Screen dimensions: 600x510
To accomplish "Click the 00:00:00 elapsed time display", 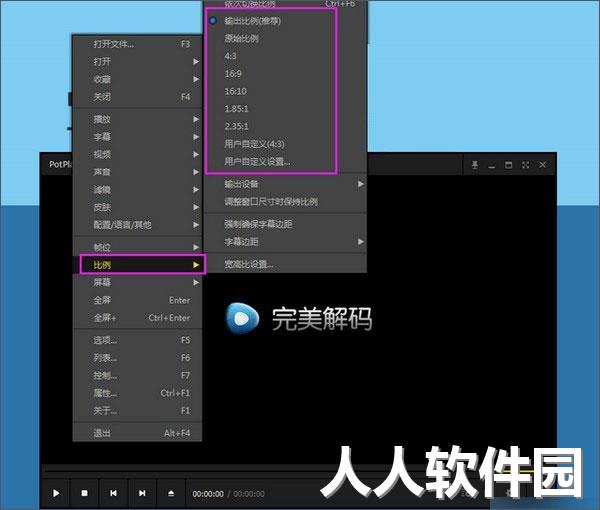I will point(208,494).
